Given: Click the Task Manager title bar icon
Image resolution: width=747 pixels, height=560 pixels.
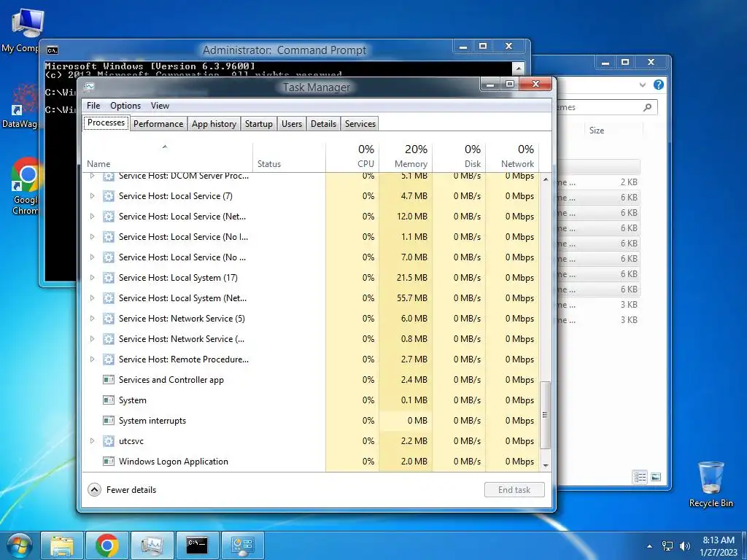Looking at the screenshot, I should (x=89, y=87).
